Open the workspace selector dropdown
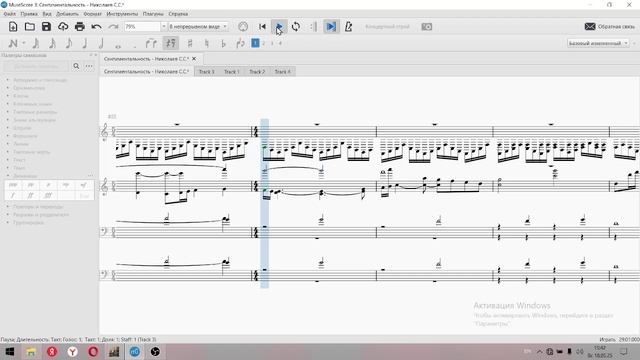Image resolution: width=640 pixels, height=360 pixels. pos(598,43)
